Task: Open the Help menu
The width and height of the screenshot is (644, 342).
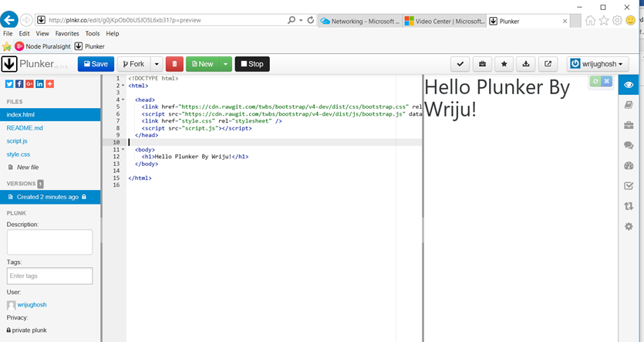Action: 112,34
